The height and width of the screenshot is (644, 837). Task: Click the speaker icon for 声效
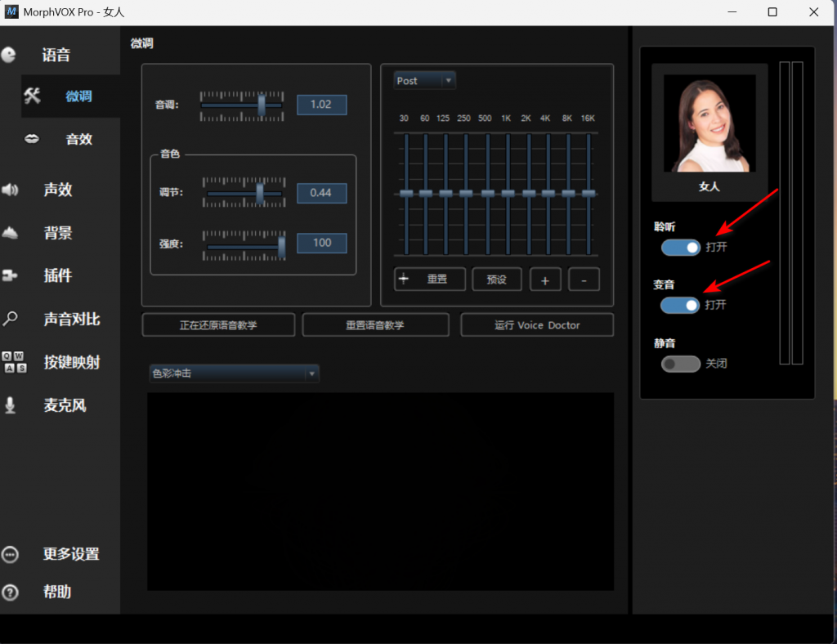(x=10, y=190)
